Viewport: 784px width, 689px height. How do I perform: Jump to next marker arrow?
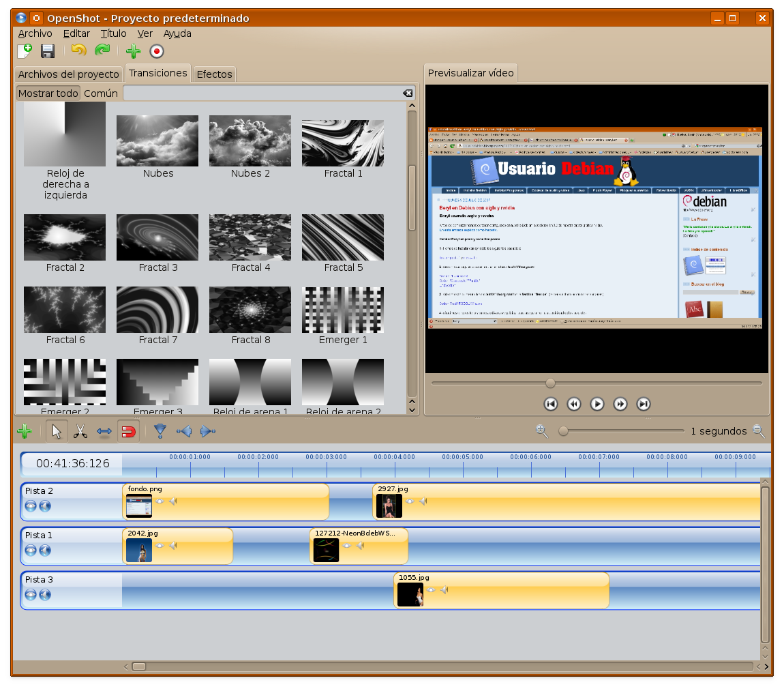(207, 431)
